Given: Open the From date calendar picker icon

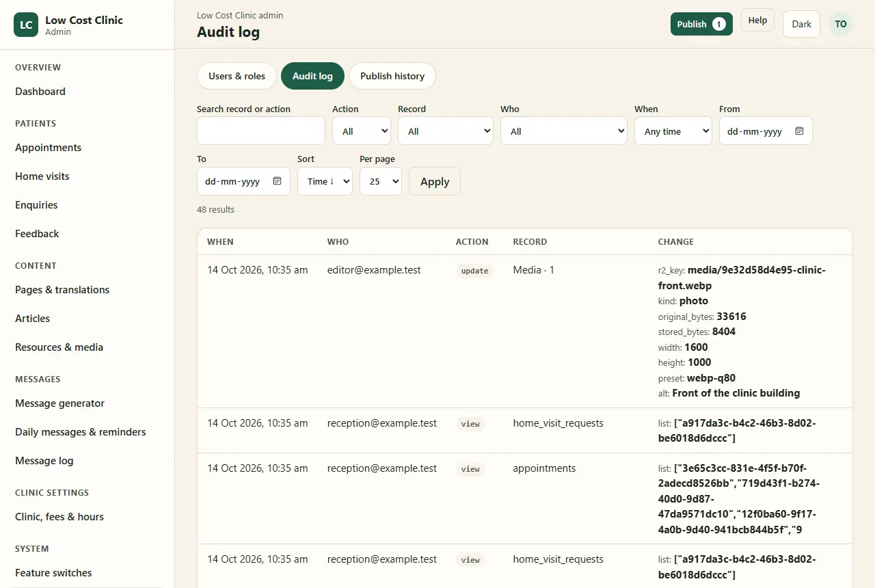Looking at the screenshot, I should point(799,131).
